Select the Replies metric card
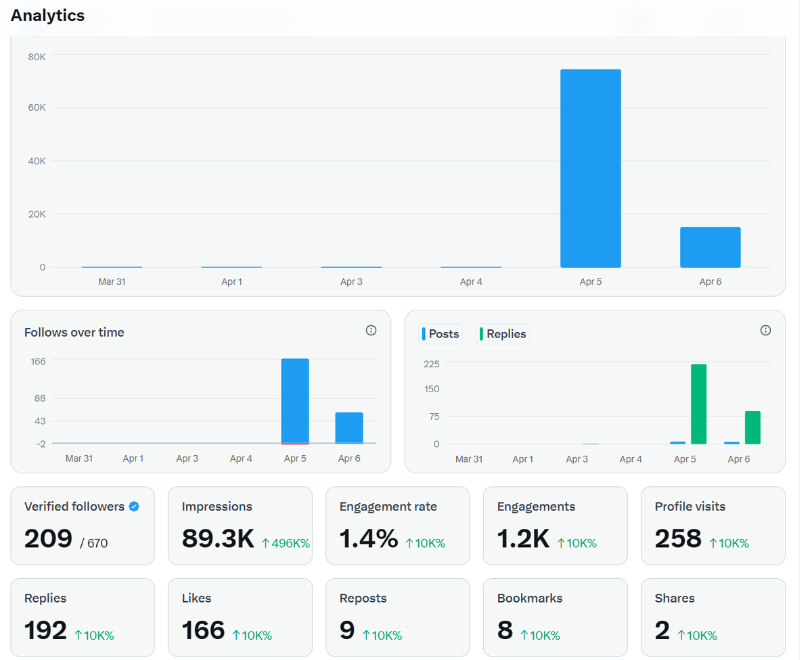The height and width of the screenshot is (660, 812). pyautogui.click(x=83, y=617)
